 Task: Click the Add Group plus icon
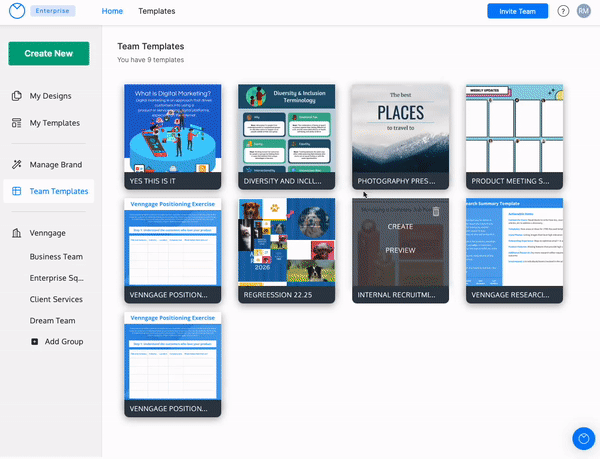pyautogui.click(x=36, y=342)
